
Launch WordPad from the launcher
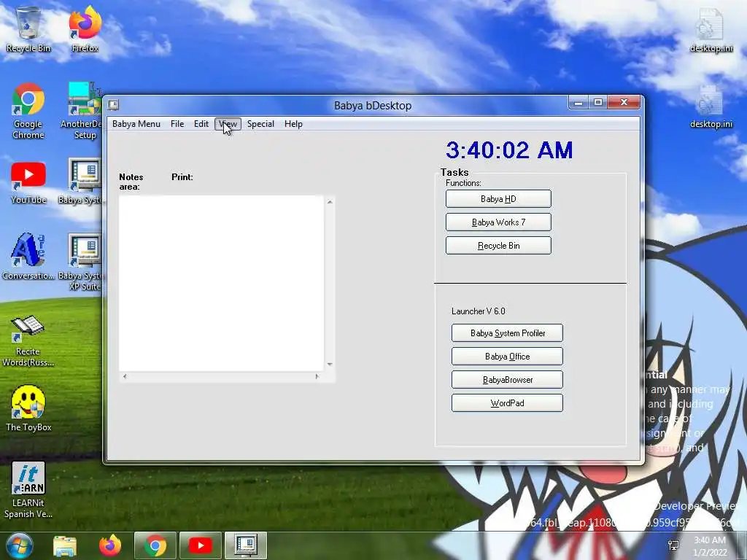tap(507, 402)
